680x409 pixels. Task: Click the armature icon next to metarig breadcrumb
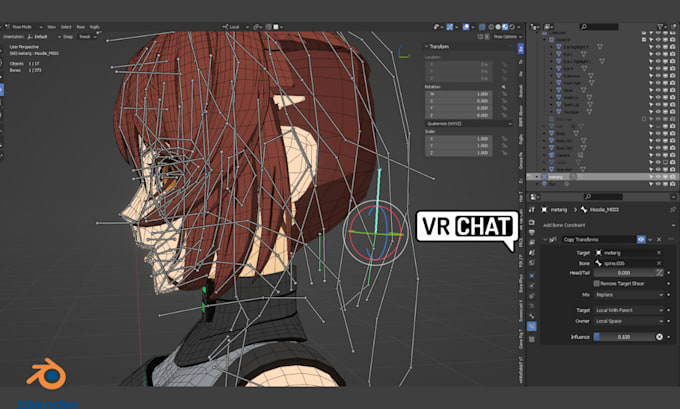[544, 209]
